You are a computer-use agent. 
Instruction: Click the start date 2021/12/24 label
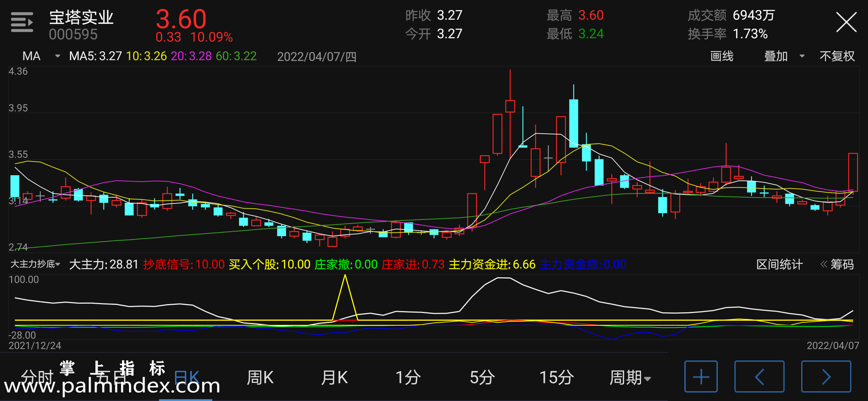35,346
